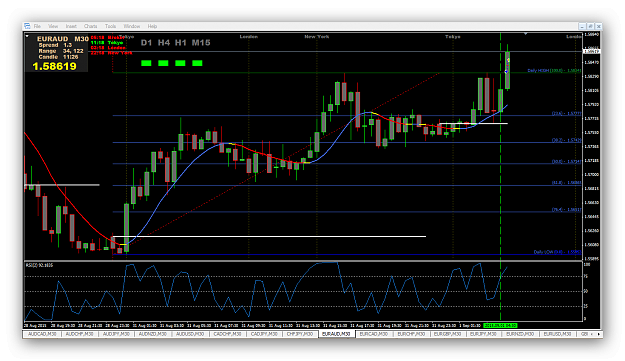625x361 pixels.
Task: Switch to the AUDCHF,M30 chart tab
Action: pos(79,334)
